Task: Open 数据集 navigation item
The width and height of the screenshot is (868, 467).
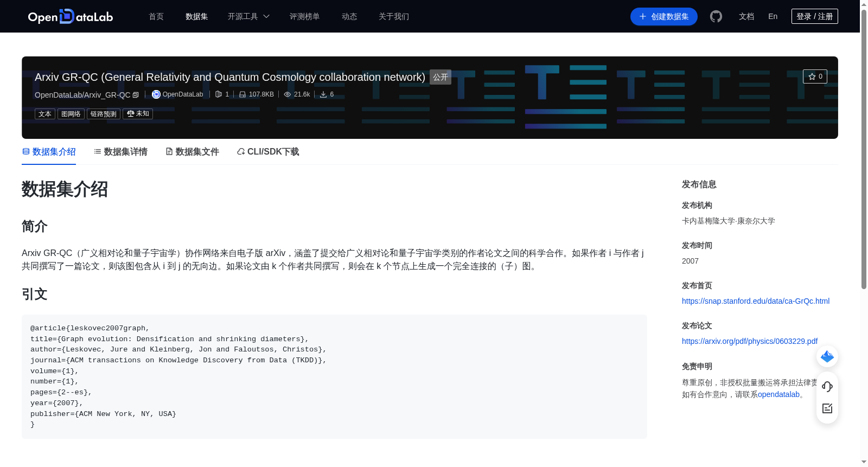Action: 197,16
